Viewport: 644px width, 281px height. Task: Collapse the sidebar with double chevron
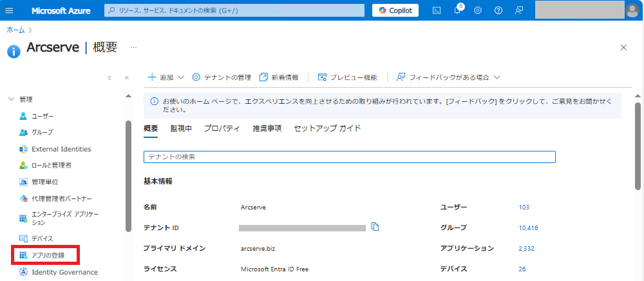(x=127, y=77)
